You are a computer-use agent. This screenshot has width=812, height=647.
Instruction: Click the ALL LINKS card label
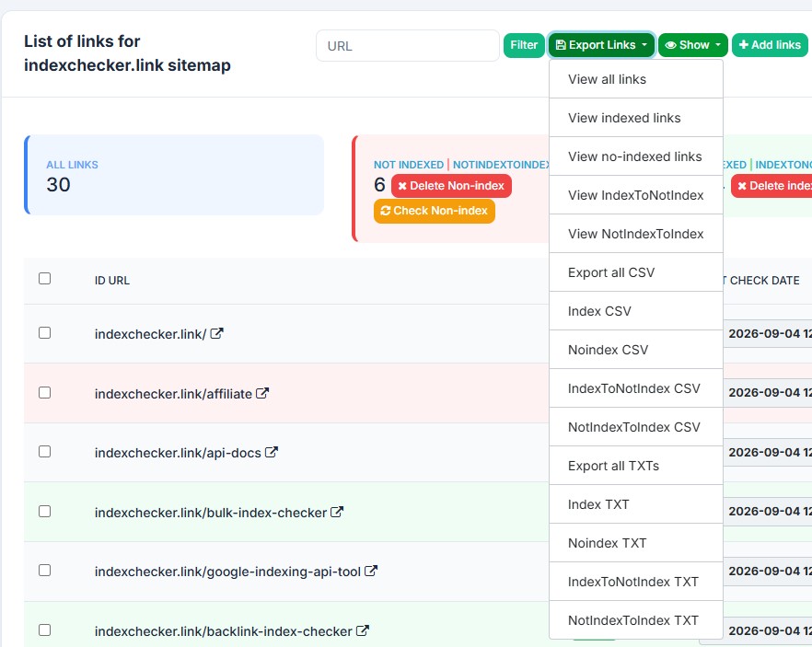point(72,165)
